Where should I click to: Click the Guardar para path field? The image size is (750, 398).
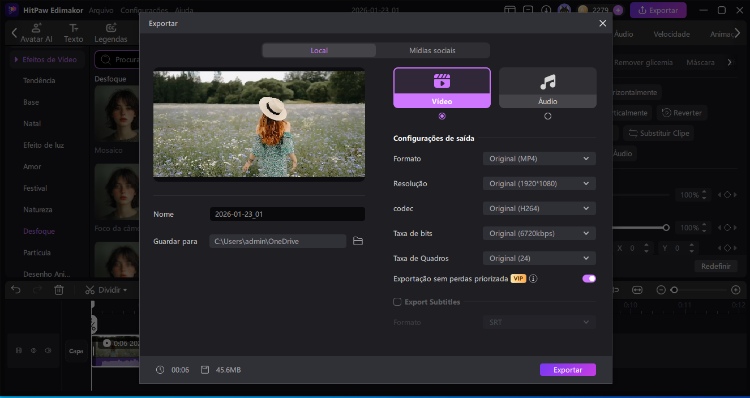277,241
